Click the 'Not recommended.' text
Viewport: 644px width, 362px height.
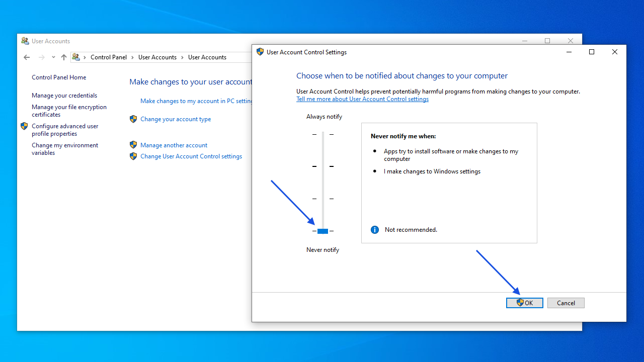pyautogui.click(x=411, y=230)
